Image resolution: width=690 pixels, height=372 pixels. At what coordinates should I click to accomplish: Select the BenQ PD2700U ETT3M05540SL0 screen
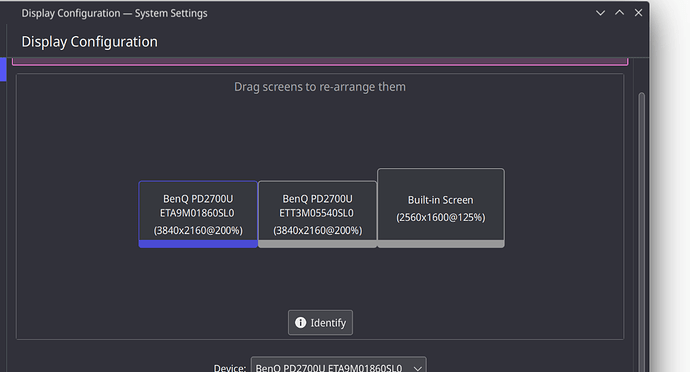[x=317, y=214]
